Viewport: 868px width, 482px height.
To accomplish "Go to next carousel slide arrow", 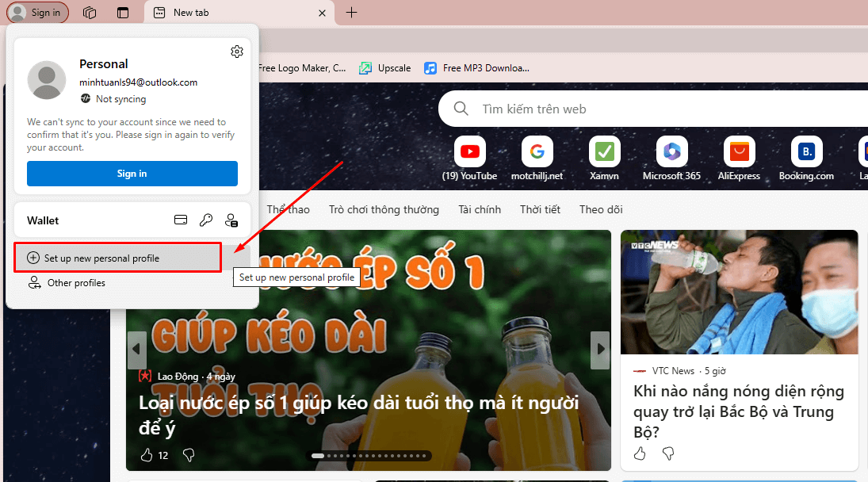I will point(600,350).
